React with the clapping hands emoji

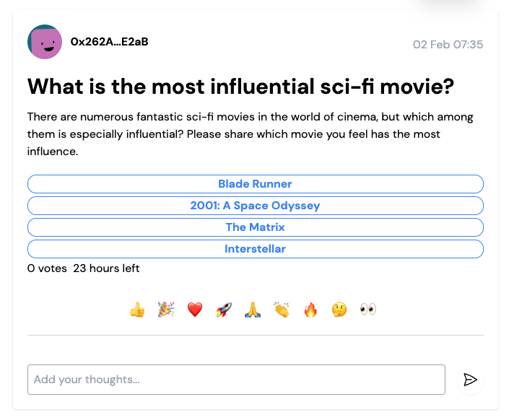point(282,310)
